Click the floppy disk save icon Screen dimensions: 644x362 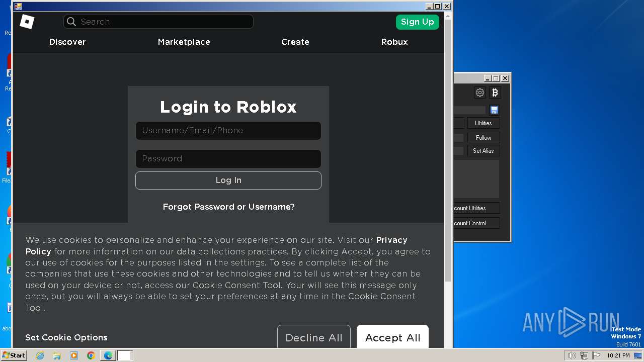point(494,110)
